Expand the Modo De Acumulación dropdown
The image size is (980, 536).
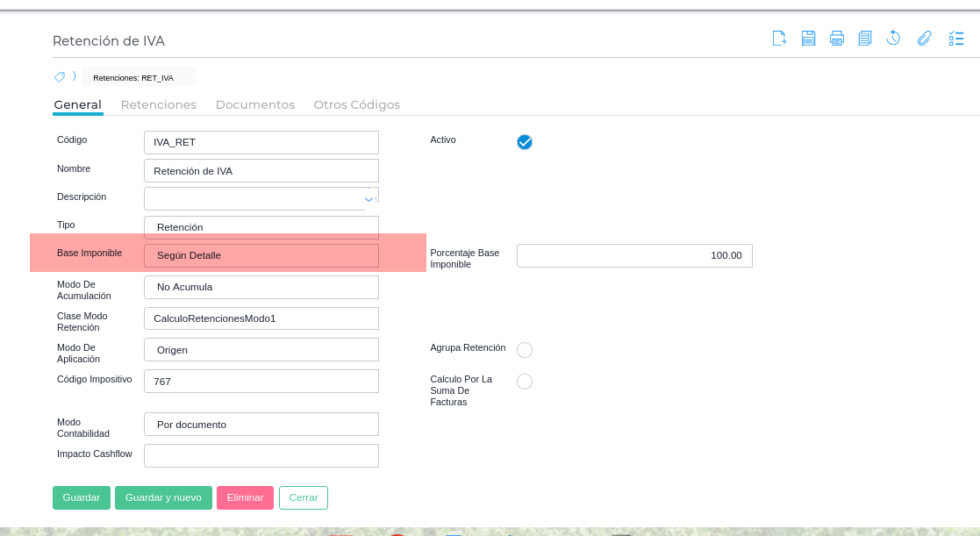[x=261, y=287]
